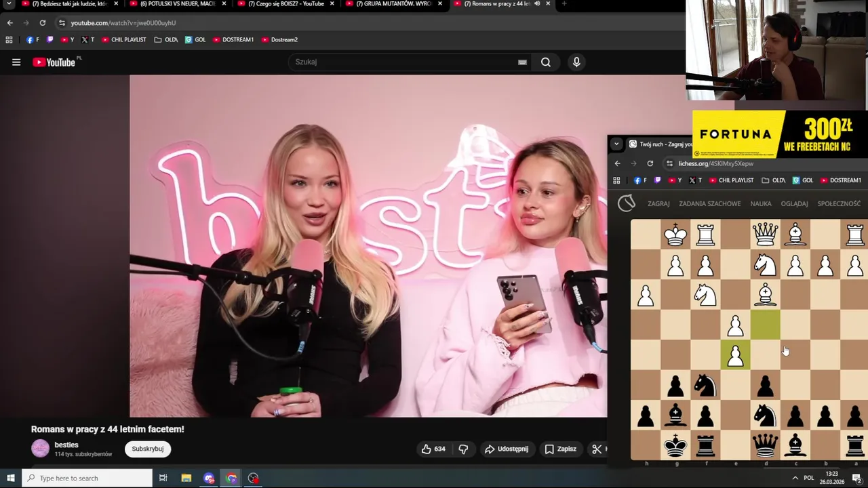Open apps grid in lichess window bookmarks
The image size is (868, 488).
click(x=616, y=180)
